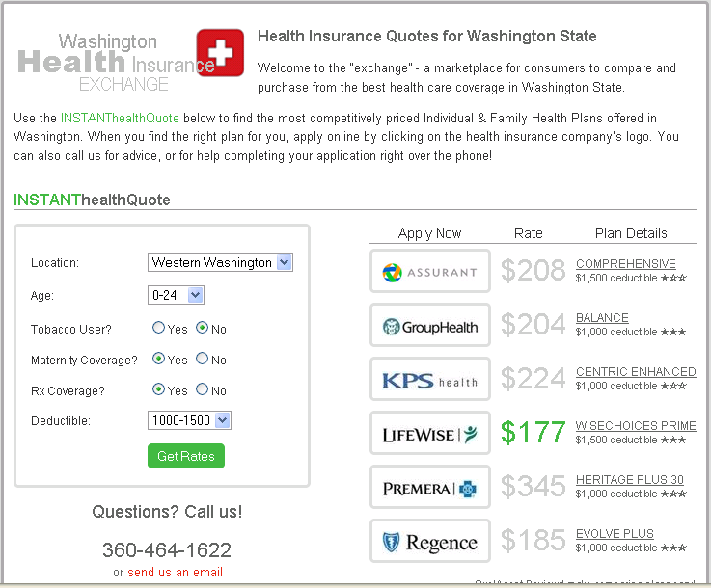711x588 pixels.
Task: Select No for Rx Coverage
Action: [203, 389]
